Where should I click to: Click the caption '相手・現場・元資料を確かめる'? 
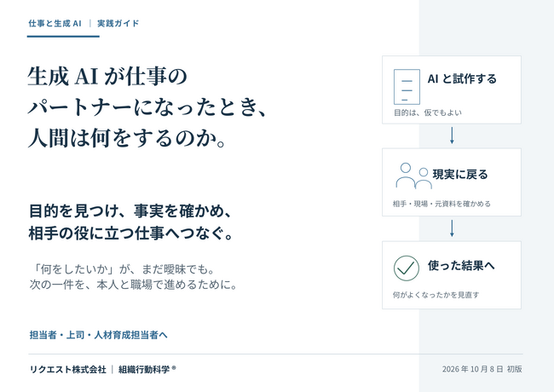(441, 204)
